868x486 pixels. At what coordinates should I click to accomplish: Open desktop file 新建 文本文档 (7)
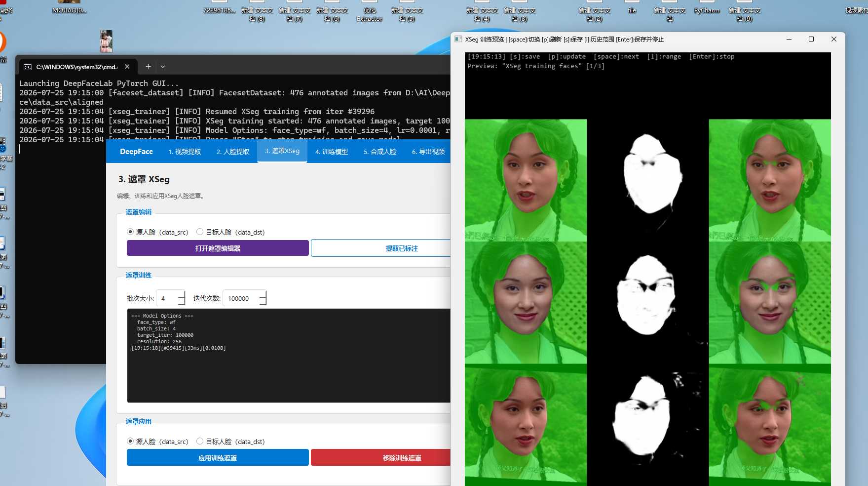294,11
